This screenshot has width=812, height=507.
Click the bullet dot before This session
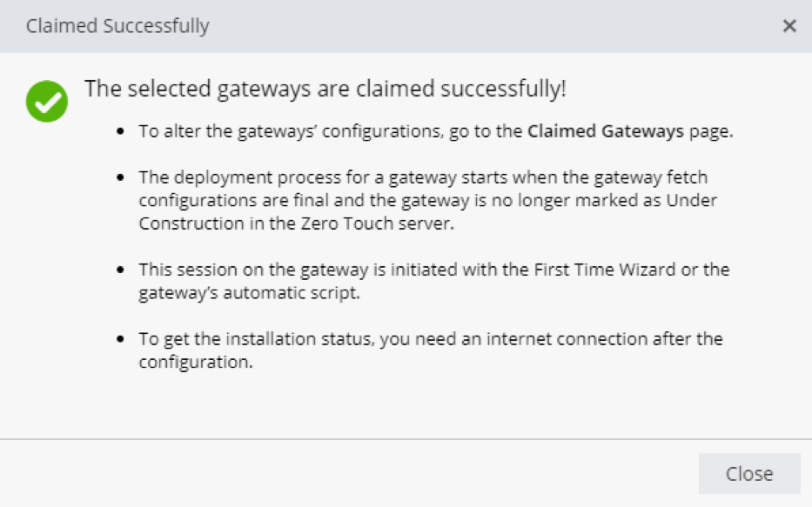pyautogui.click(x=120, y=270)
